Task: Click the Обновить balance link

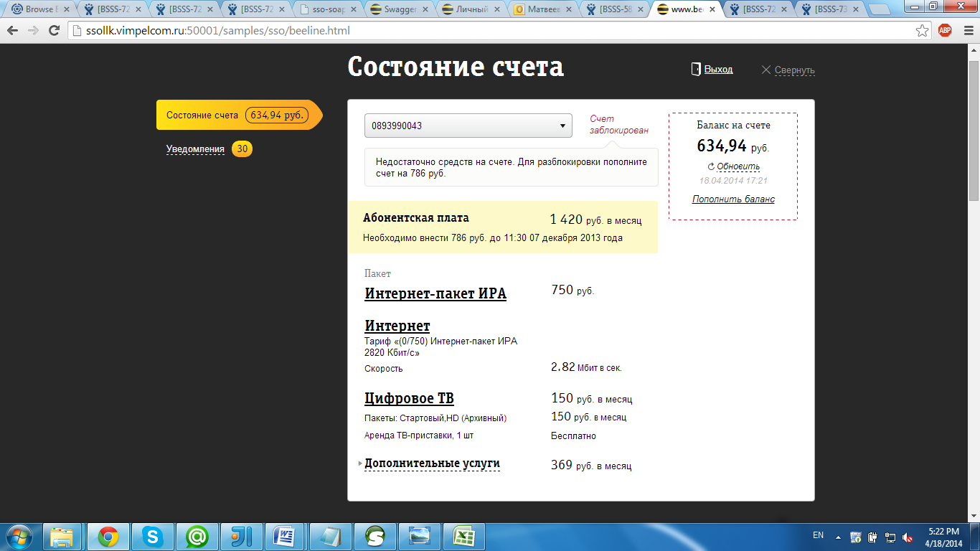Action: tap(738, 166)
